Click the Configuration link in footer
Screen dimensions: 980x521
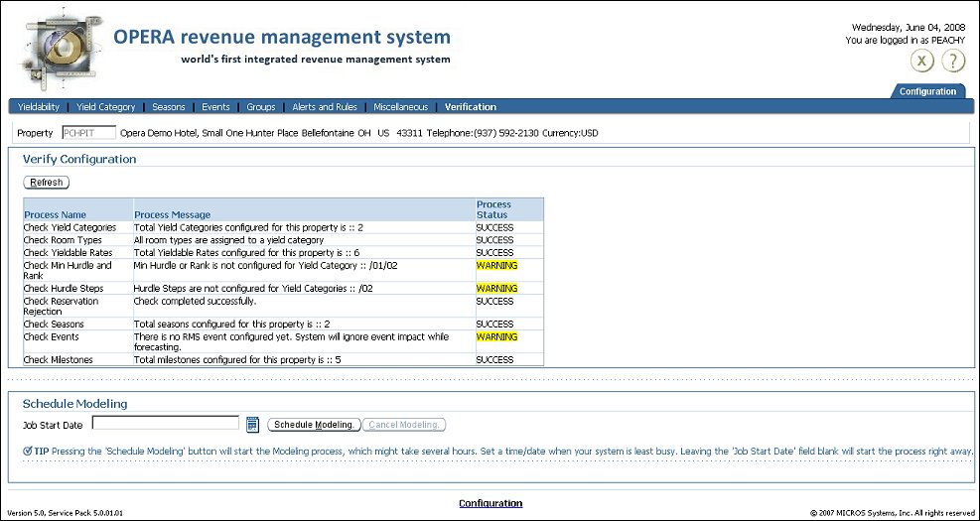(490, 503)
